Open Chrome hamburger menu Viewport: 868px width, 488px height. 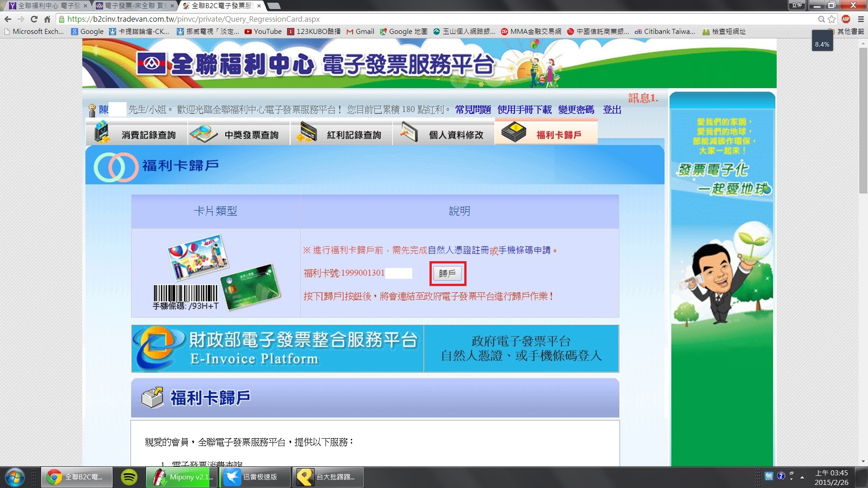coord(860,19)
